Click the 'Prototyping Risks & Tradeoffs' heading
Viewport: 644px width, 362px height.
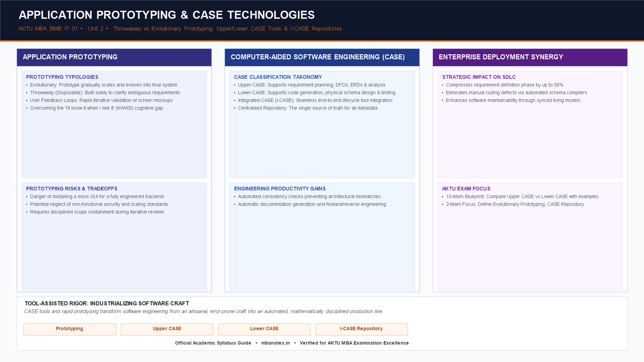[x=72, y=189]
